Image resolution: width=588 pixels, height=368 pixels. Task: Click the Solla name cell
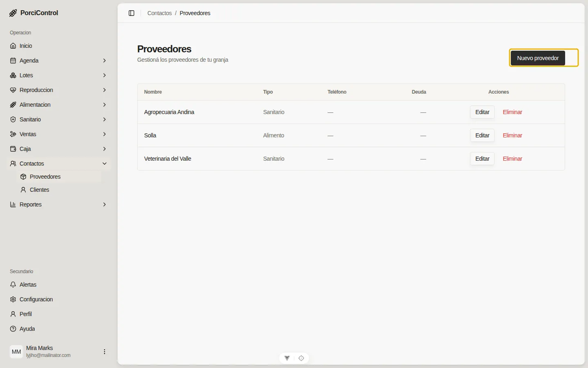coord(150,135)
